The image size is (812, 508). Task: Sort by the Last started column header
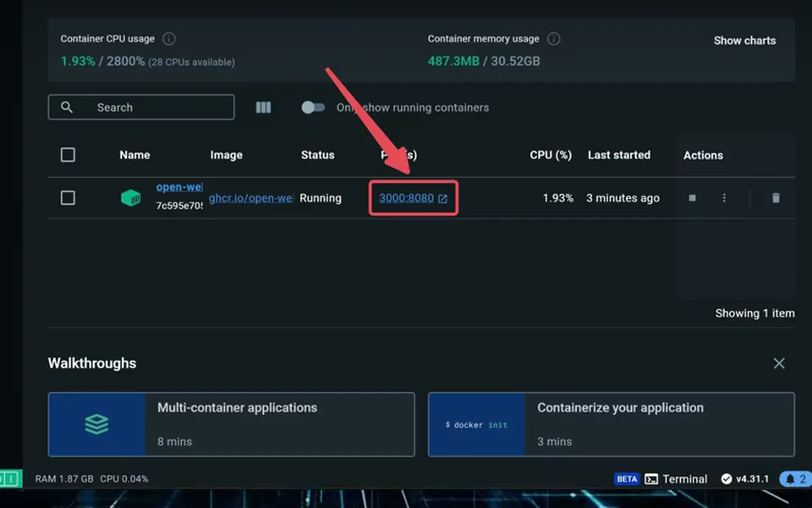pyautogui.click(x=619, y=155)
